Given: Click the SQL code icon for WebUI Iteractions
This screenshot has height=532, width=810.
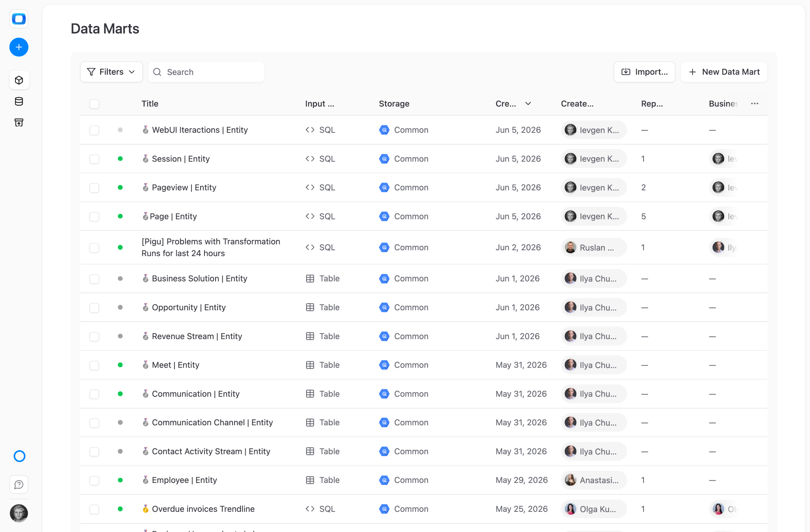Looking at the screenshot, I should 310,130.
